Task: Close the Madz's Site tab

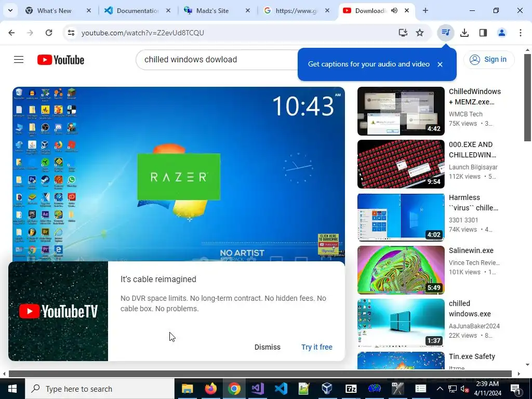Action: pos(248,10)
